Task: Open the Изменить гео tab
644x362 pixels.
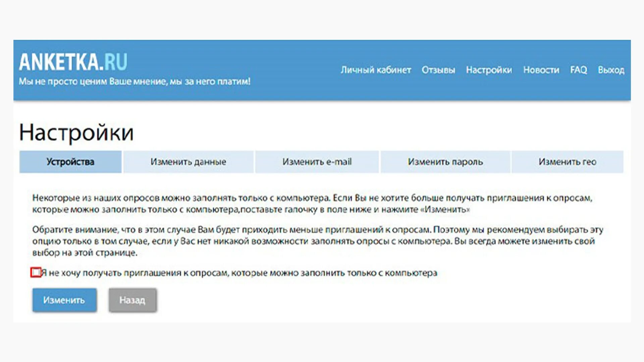Action: coord(567,162)
